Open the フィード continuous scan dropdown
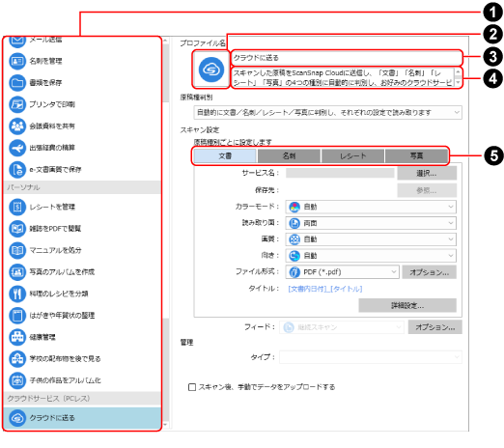Image resolution: width=504 pixels, height=448 pixels. [342, 327]
